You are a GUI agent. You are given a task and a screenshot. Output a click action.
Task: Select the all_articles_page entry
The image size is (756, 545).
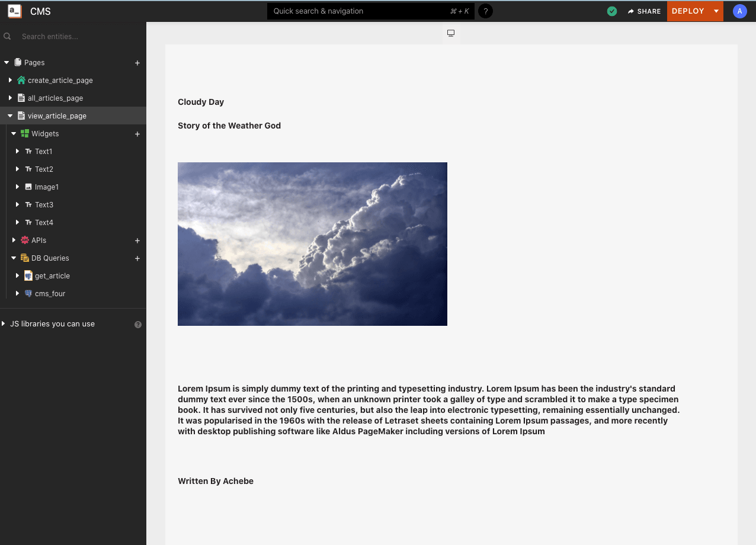pyautogui.click(x=55, y=98)
